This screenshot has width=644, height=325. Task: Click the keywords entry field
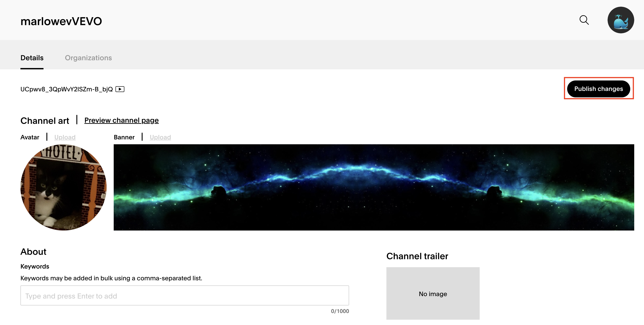pos(185,296)
